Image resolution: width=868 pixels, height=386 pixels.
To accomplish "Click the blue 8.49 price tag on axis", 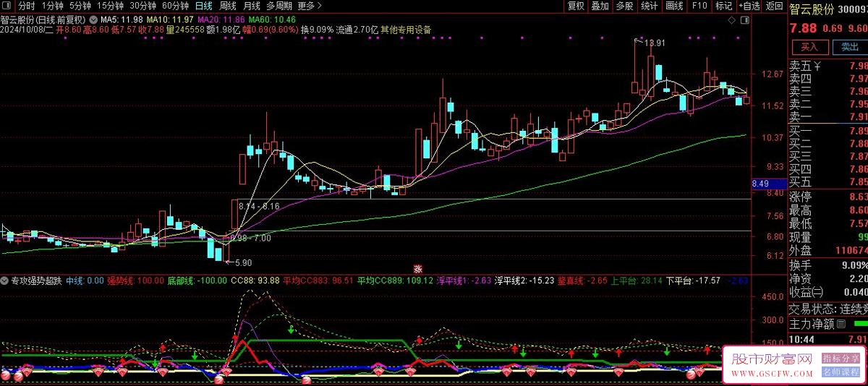I will 767,184.
